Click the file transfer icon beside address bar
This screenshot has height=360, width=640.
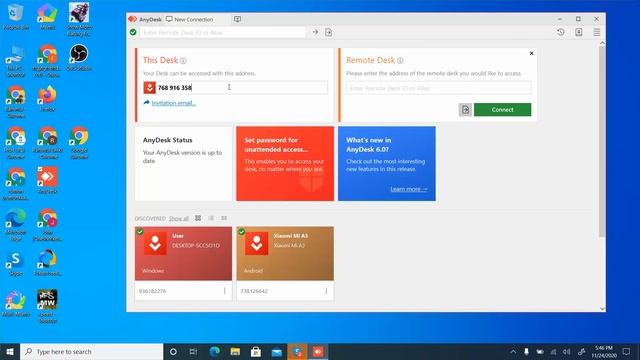click(329, 32)
